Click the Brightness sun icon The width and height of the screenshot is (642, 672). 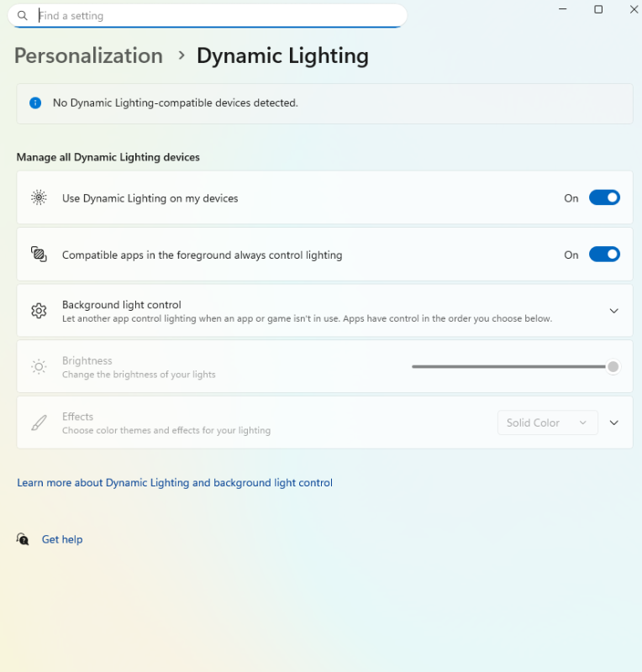point(39,367)
